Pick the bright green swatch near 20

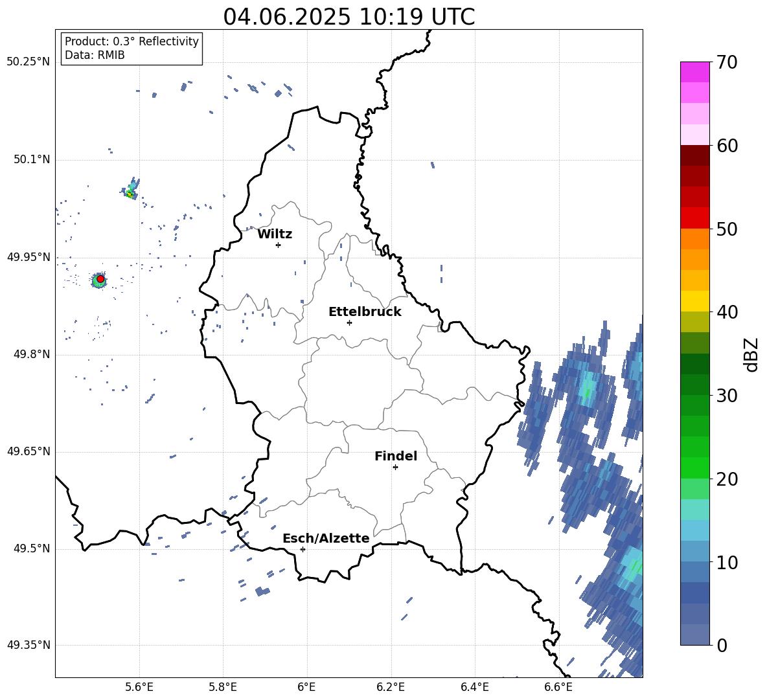pos(694,468)
